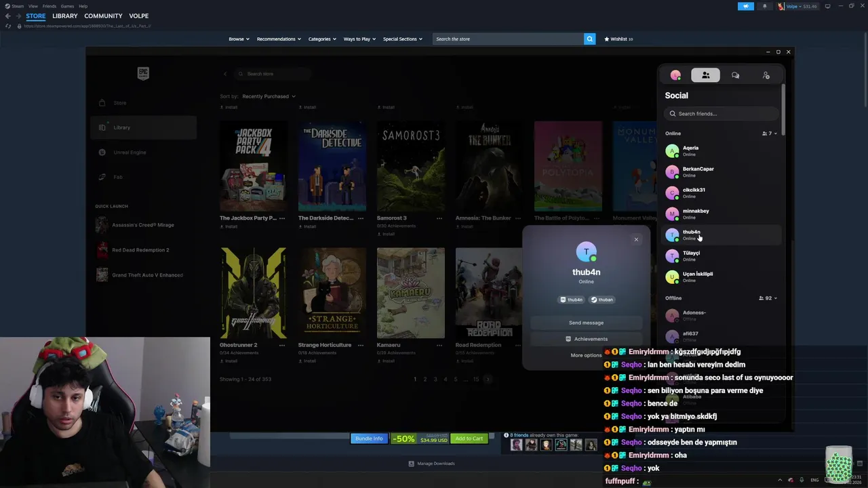Open Manage Downloads in Steam
This screenshot has width=868, height=488.
tap(431, 464)
